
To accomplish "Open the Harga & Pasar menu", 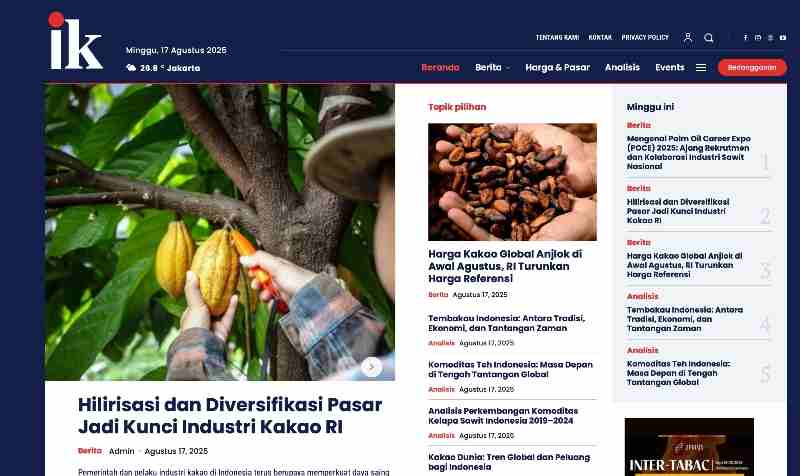I will coord(557,67).
